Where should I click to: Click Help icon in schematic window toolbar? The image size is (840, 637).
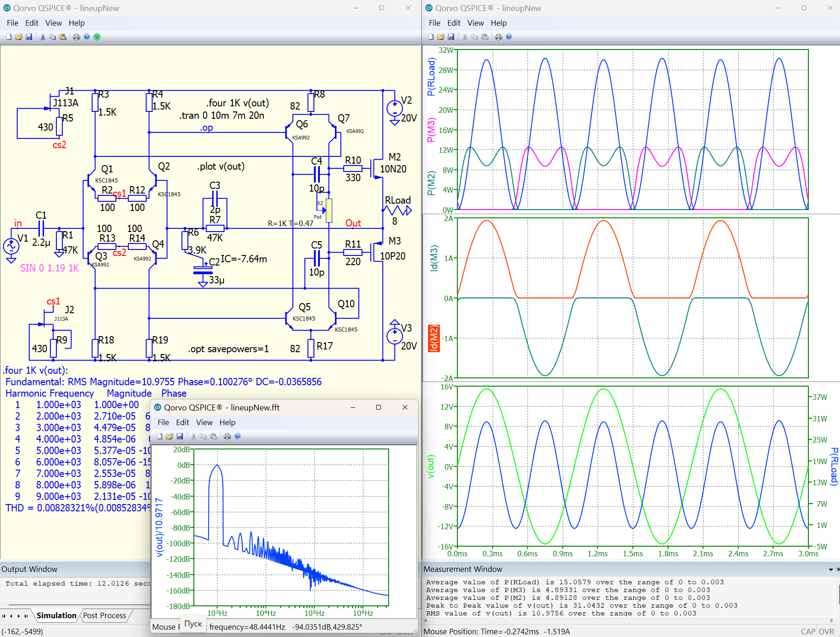87,37
